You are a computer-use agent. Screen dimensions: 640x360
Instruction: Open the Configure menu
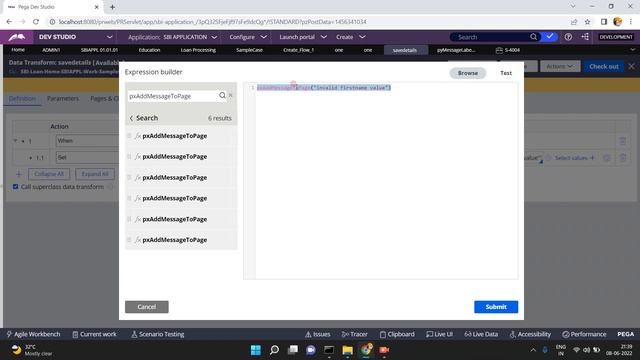click(248, 37)
